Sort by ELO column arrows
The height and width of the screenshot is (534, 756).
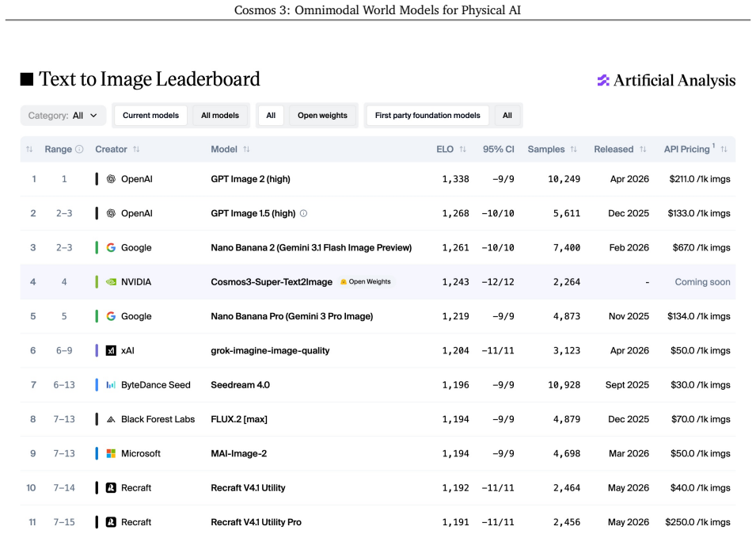tap(463, 149)
